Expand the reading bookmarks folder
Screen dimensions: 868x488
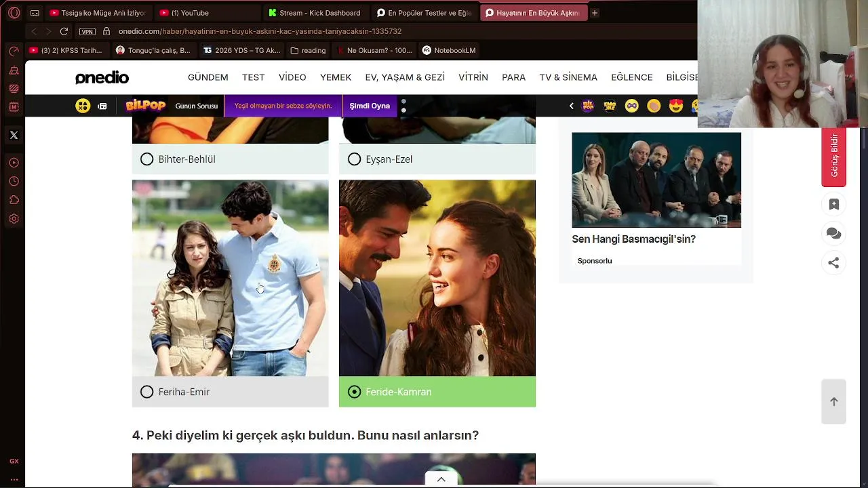pos(308,50)
